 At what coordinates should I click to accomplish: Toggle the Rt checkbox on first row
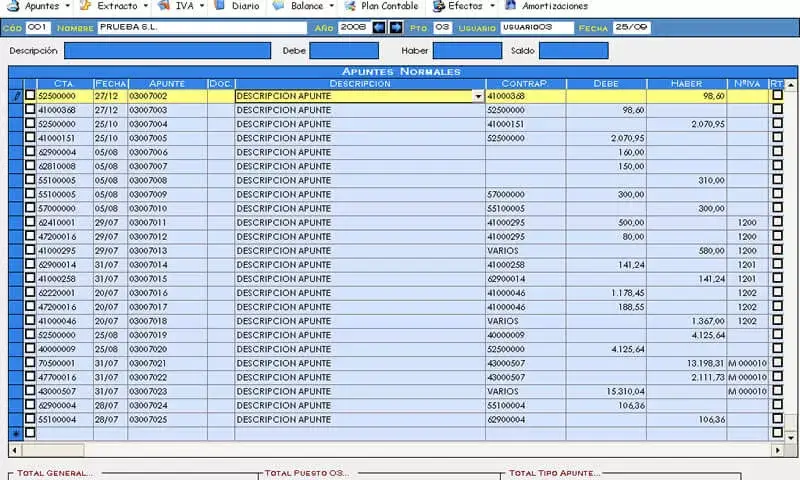coord(777,96)
